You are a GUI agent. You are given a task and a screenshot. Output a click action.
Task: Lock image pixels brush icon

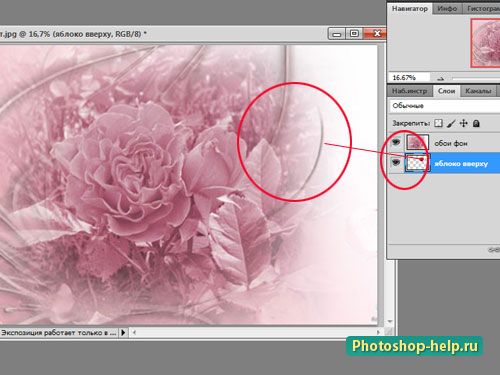pos(451,123)
